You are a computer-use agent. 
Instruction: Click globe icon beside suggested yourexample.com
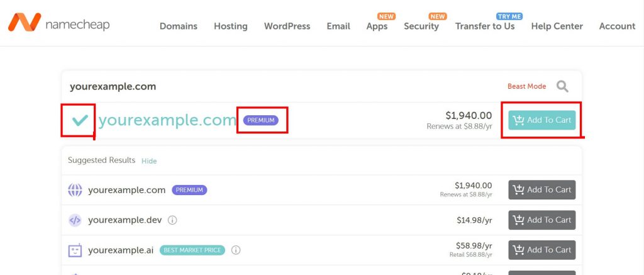pos(75,190)
